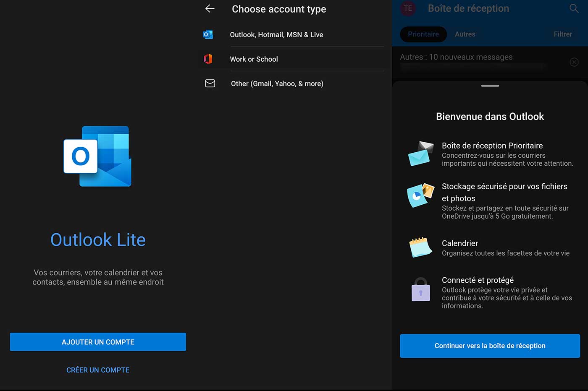This screenshot has height=391, width=588.
Task: Click Stockage sécurisé pour vos fichiers title
Action: click(x=504, y=192)
